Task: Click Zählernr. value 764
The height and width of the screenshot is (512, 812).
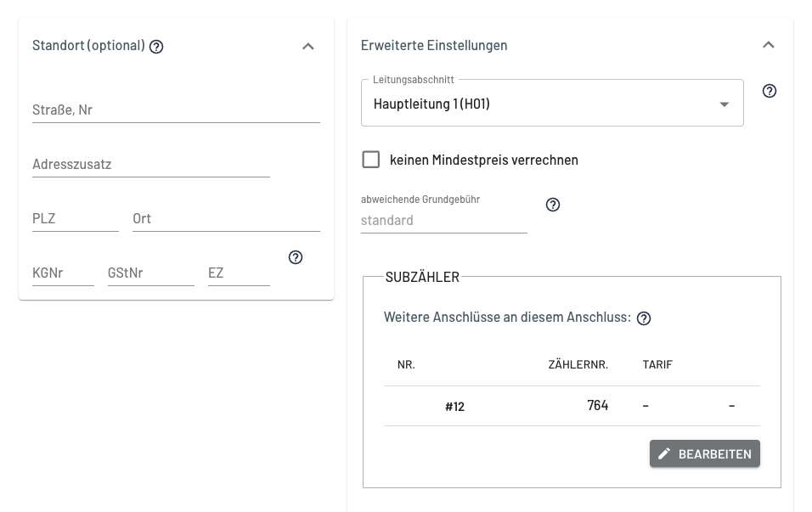Action: point(598,405)
